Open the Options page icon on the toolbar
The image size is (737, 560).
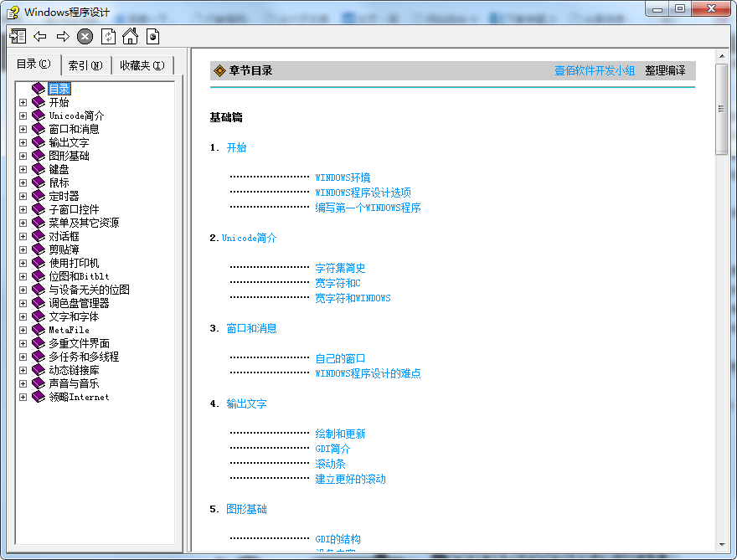tap(152, 35)
